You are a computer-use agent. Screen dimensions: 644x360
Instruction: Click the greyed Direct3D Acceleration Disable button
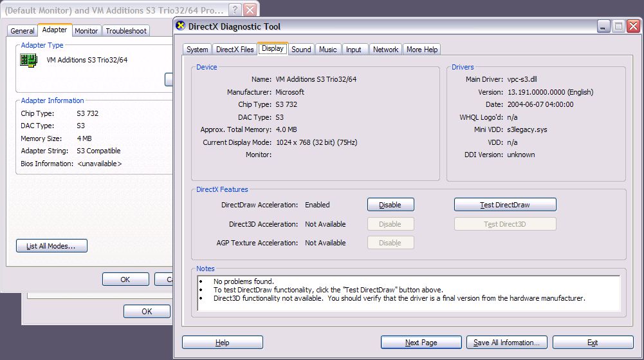click(x=390, y=224)
